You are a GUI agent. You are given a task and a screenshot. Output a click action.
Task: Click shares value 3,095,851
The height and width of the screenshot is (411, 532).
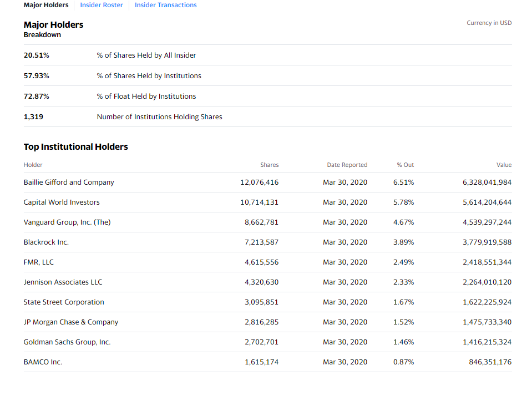(x=262, y=302)
